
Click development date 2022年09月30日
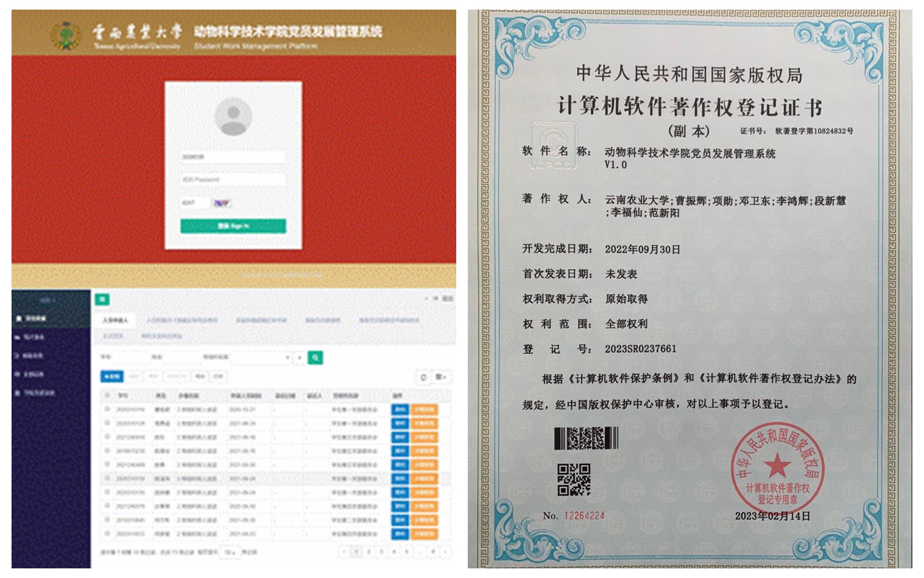[642, 249]
